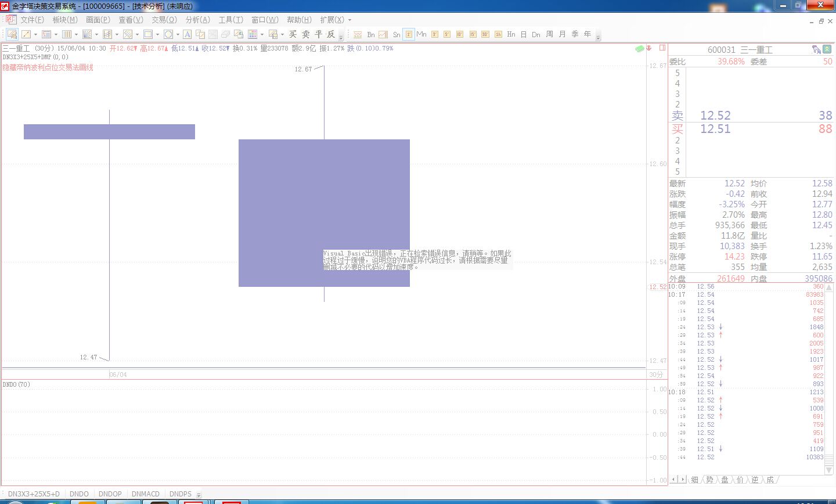The image size is (836, 504).
Task: Toggle the 30-minute period button
Action: (x=485, y=34)
